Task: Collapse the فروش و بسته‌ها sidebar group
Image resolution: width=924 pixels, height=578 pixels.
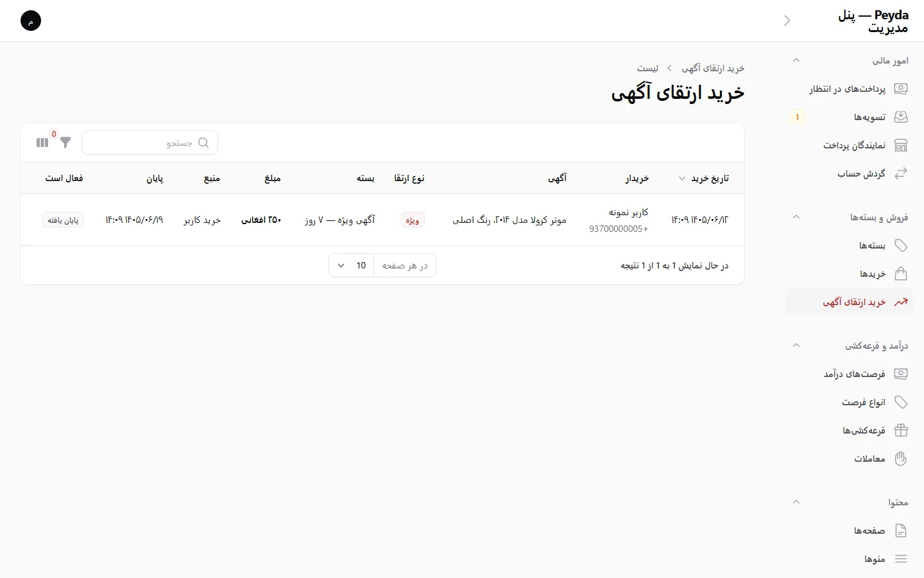Action: [x=796, y=217]
